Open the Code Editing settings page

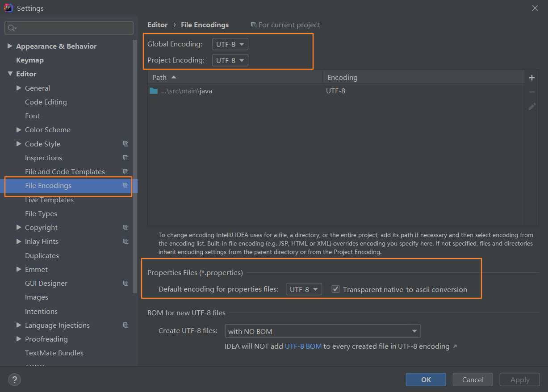46,102
